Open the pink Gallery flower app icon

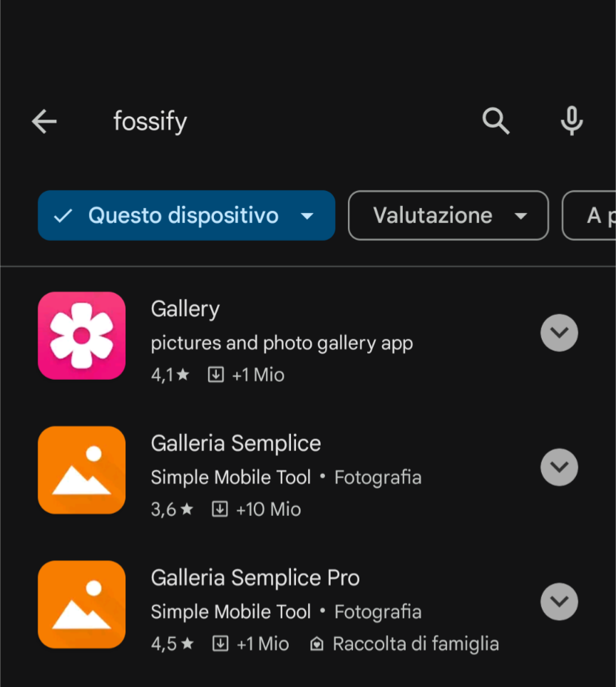coord(81,335)
